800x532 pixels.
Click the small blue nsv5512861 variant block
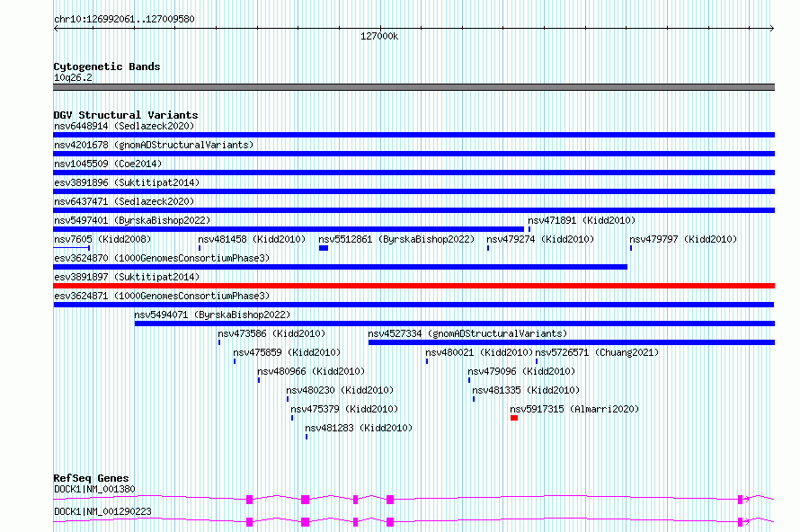point(324,248)
